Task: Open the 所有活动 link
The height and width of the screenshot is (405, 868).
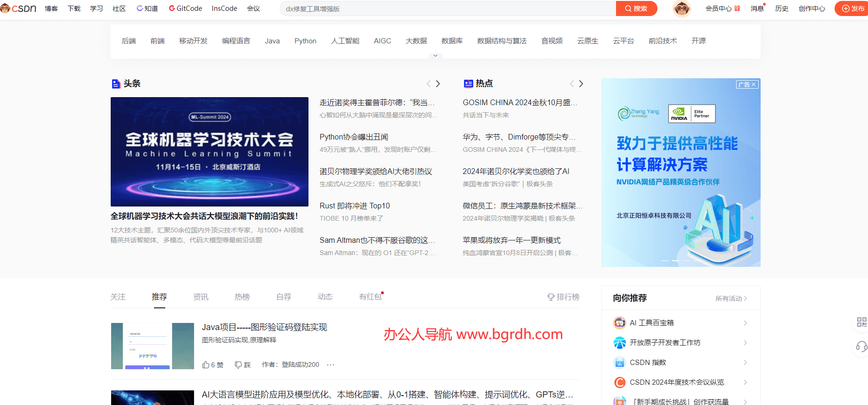Action: [730, 298]
